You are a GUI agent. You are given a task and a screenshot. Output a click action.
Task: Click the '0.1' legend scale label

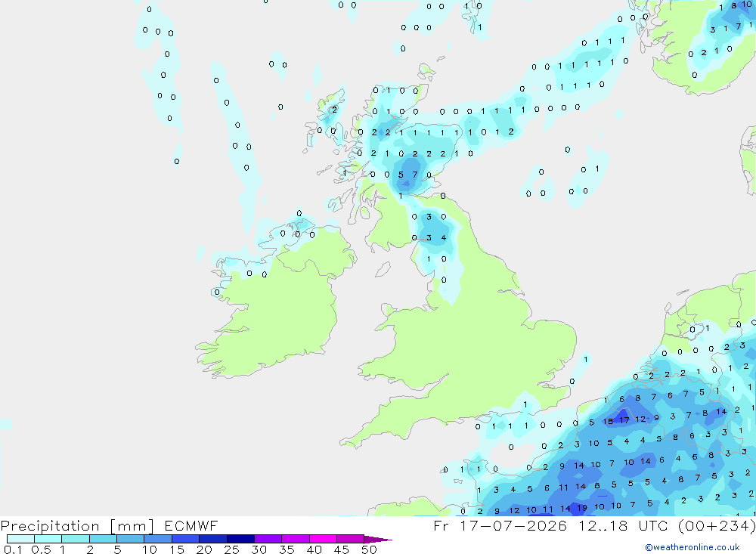point(13,549)
